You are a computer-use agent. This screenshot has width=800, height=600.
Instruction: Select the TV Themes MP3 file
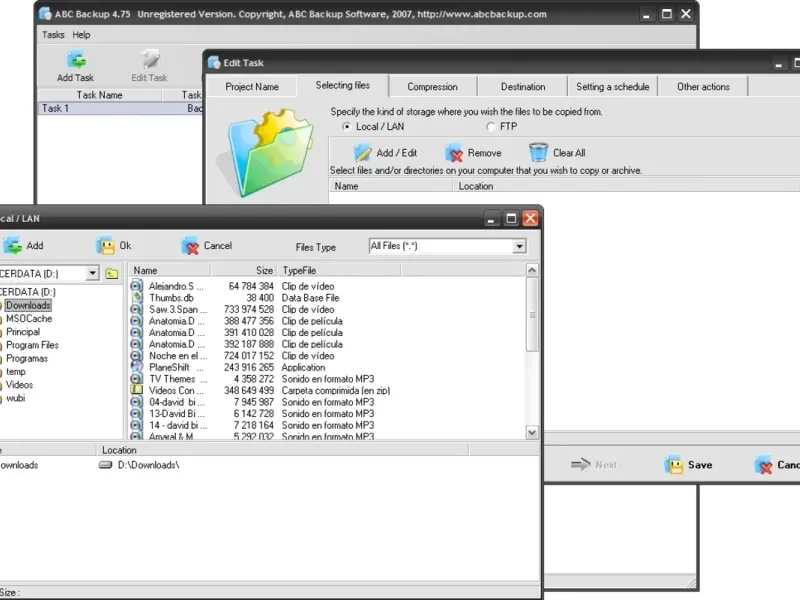(178, 379)
